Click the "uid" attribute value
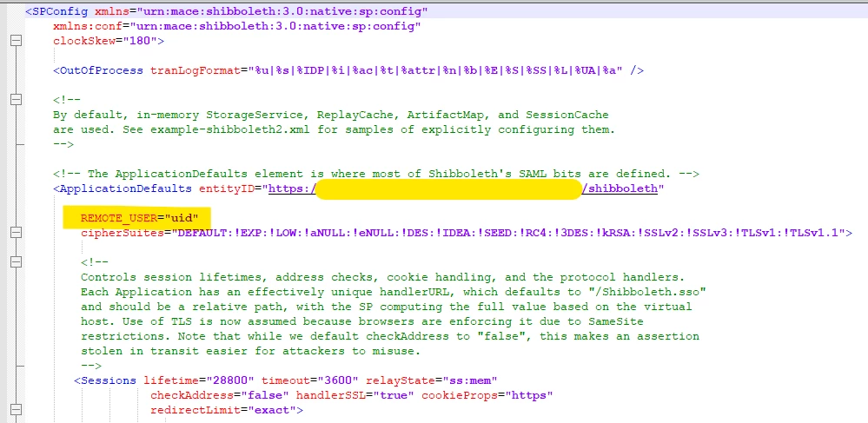Screen dimensions: 868x423 (x=181, y=218)
